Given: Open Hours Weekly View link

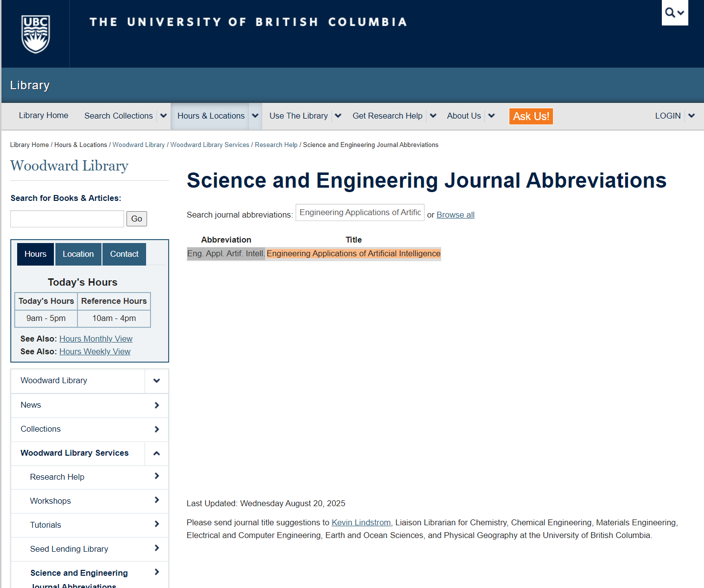Looking at the screenshot, I should [95, 352].
